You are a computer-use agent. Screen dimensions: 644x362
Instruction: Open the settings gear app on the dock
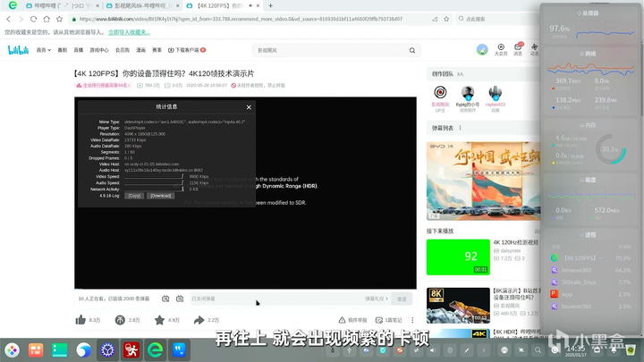pos(107,350)
